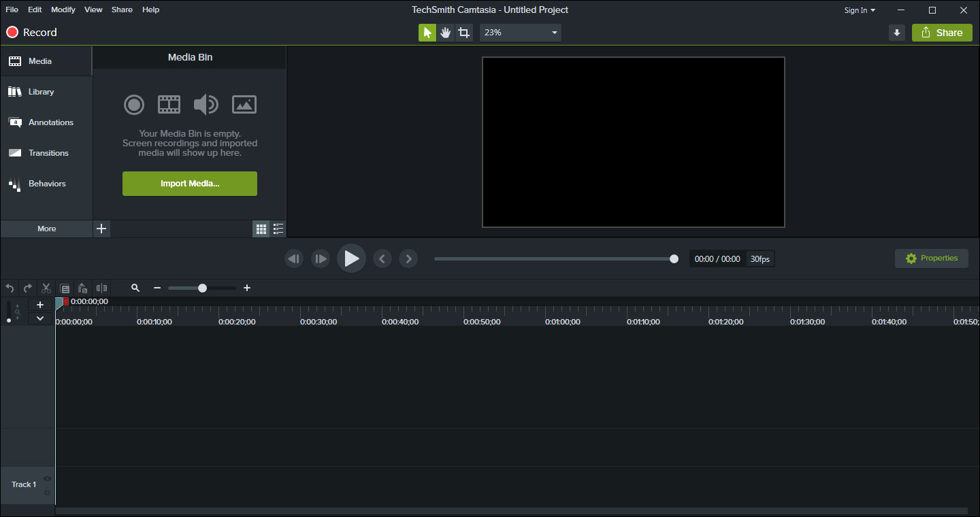Click the Undo arrow in timeline toolbar
980x517 pixels.
pyautogui.click(x=10, y=288)
